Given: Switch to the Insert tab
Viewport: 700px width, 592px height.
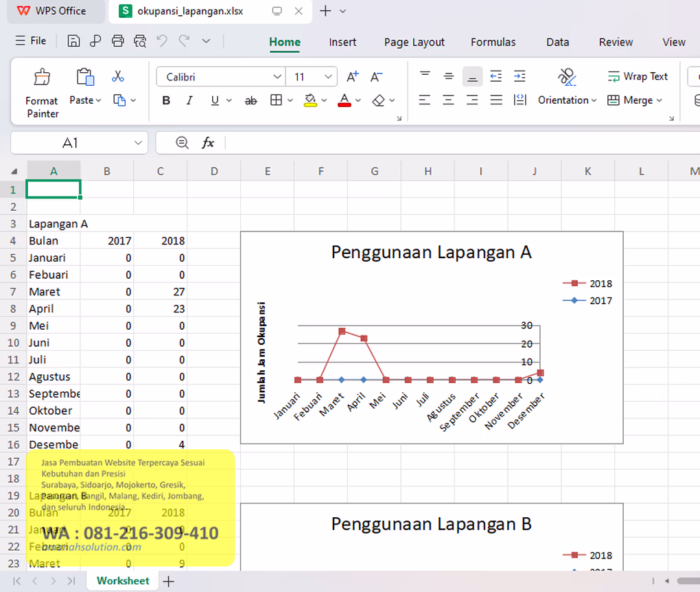Looking at the screenshot, I should [342, 42].
